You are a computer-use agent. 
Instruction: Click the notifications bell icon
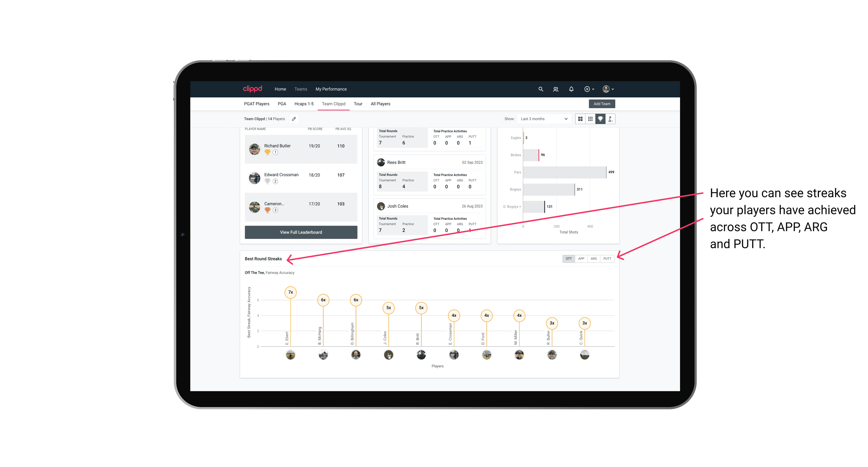coord(571,89)
